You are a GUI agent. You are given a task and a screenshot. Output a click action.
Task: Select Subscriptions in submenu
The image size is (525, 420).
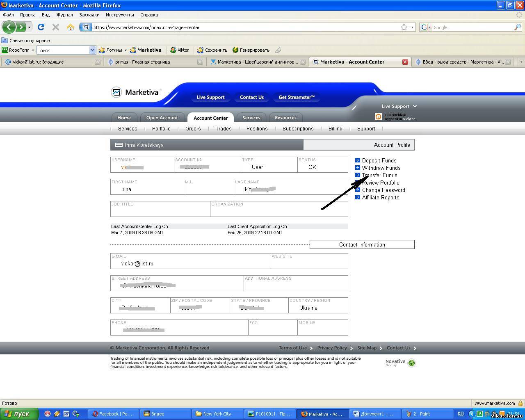tap(298, 129)
